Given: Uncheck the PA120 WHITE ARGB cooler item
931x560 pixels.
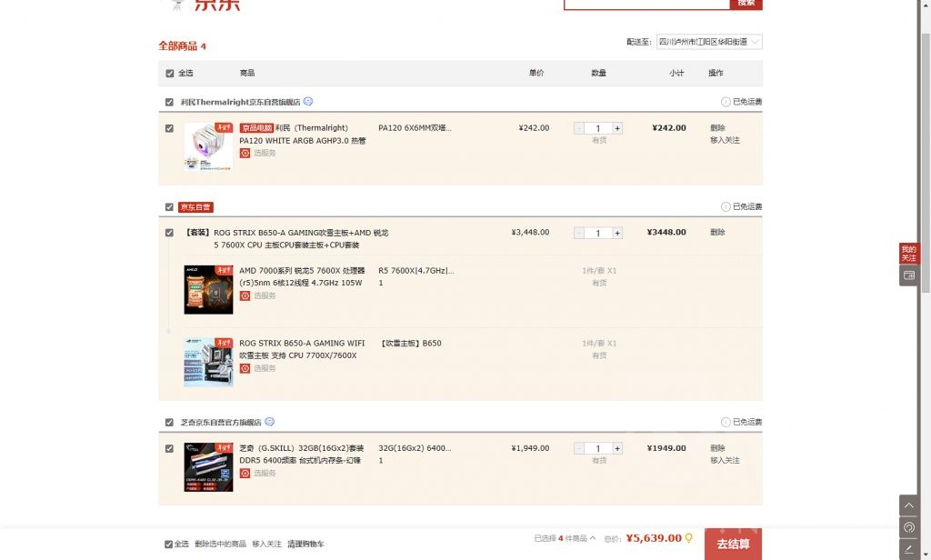Looking at the screenshot, I should [x=169, y=128].
